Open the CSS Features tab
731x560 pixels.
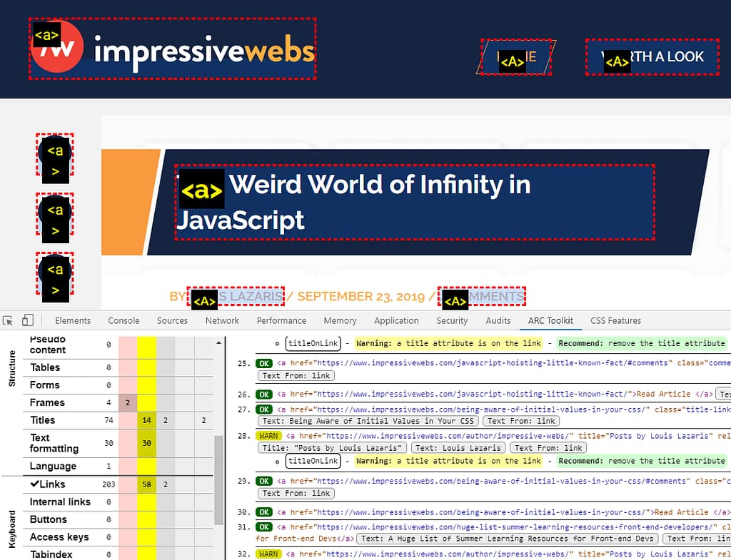pos(615,321)
